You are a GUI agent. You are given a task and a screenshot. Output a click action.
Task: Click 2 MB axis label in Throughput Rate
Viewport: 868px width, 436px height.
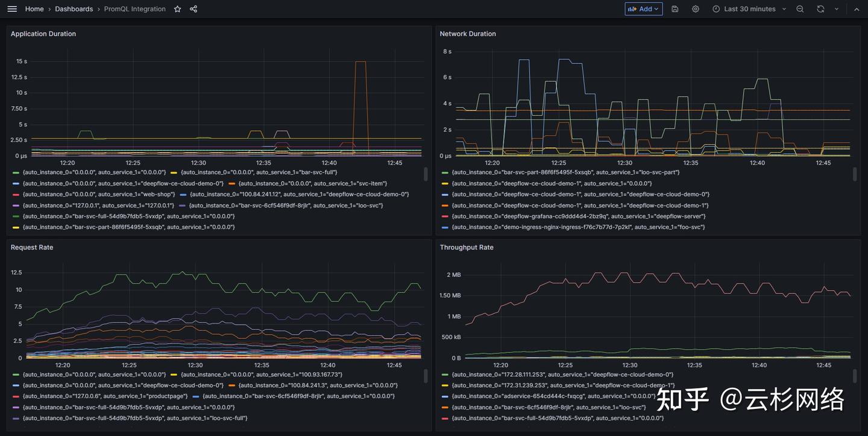(453, 275)
